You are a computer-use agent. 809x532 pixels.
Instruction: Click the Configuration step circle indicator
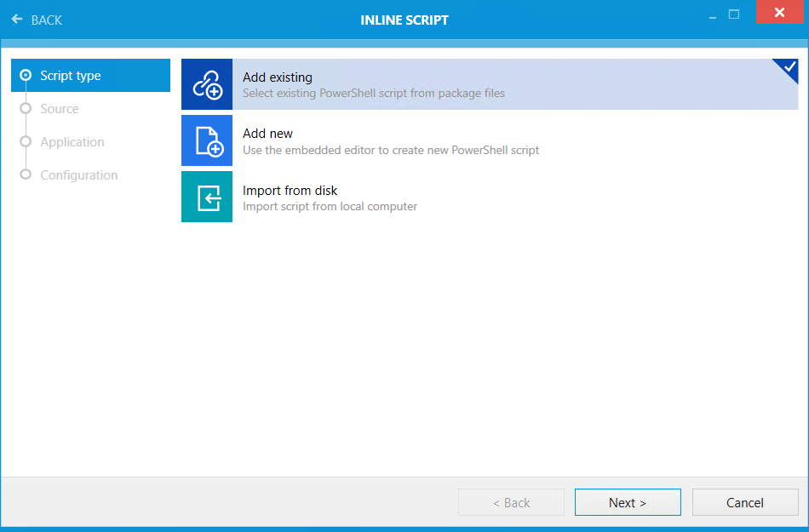click(26, 174)
